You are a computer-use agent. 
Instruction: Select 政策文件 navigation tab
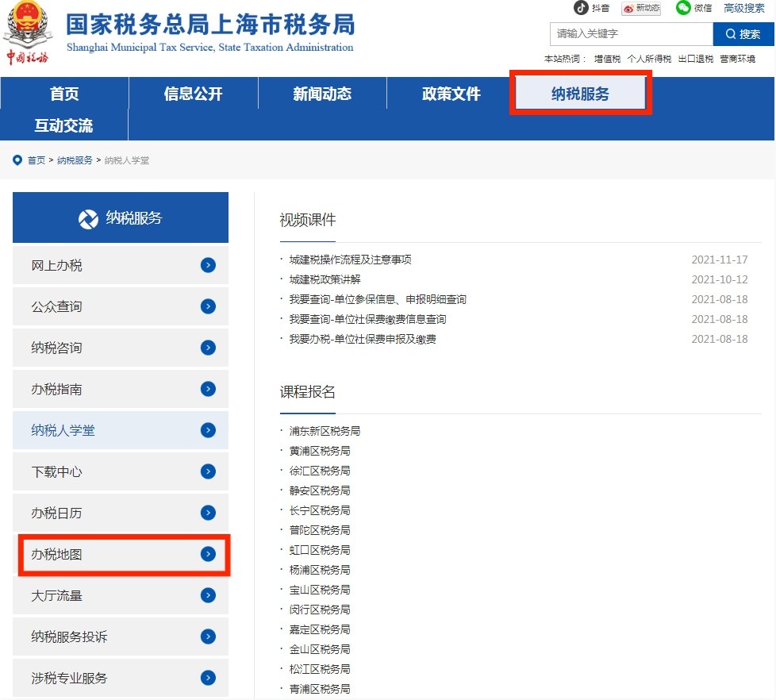click(451, 94)
